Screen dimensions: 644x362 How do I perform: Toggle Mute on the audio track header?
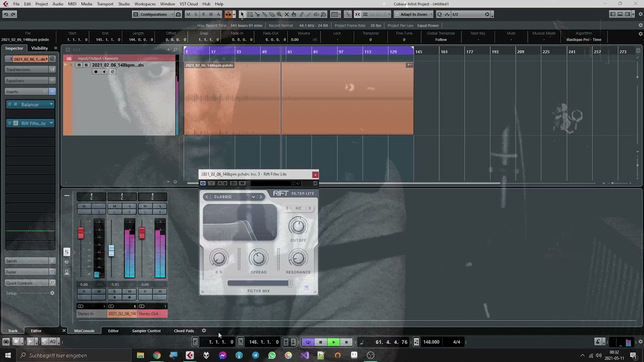point(78,65)
